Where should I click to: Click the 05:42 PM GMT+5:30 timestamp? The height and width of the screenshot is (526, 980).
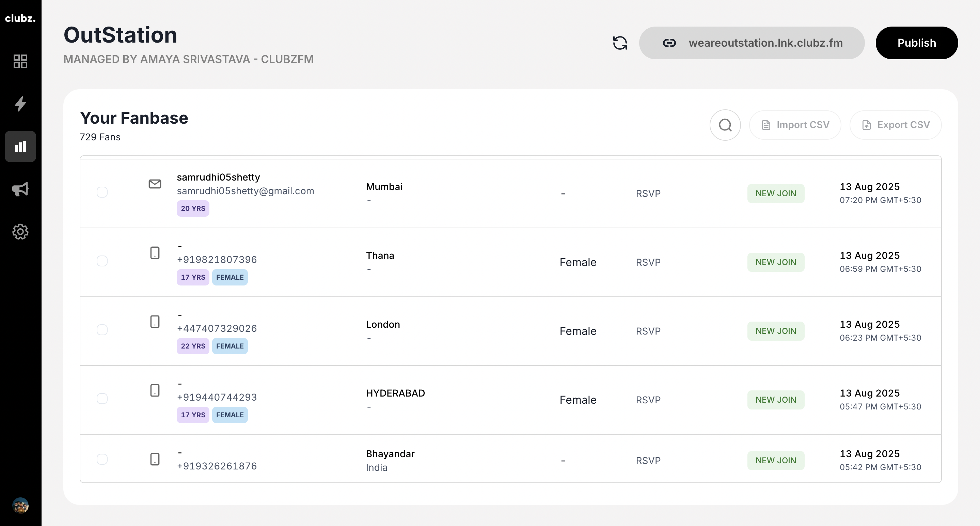(880, 467)
